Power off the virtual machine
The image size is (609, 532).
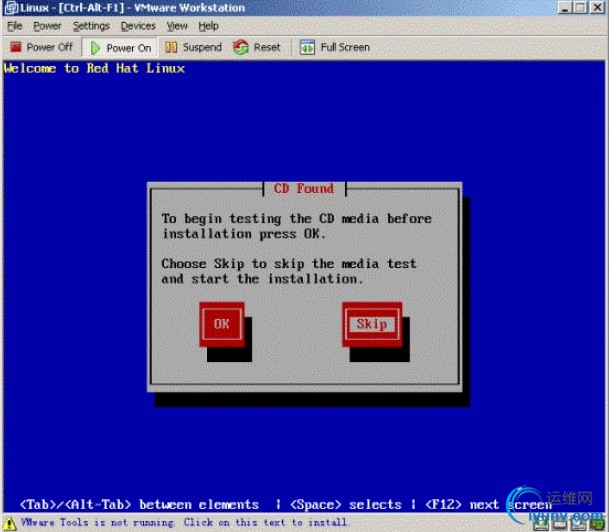tap(42, 47)
